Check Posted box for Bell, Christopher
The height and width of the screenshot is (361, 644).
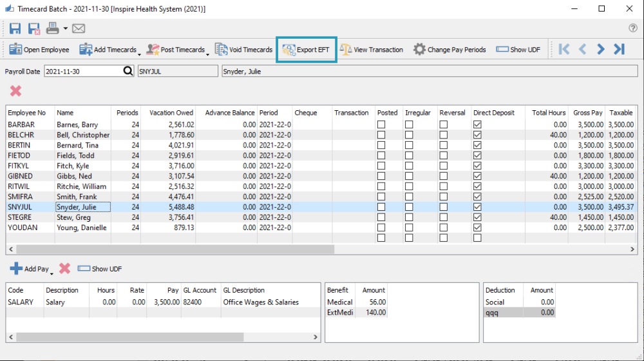(x=381, y=135)
